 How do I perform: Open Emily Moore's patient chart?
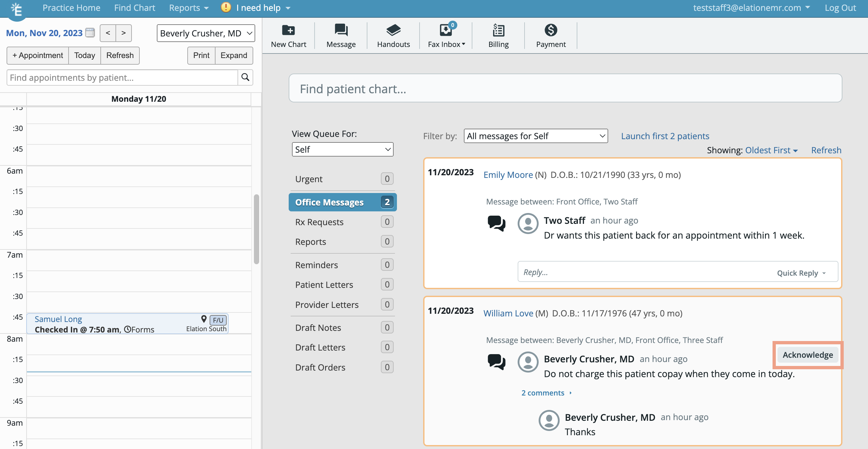[x=508, y=175]
